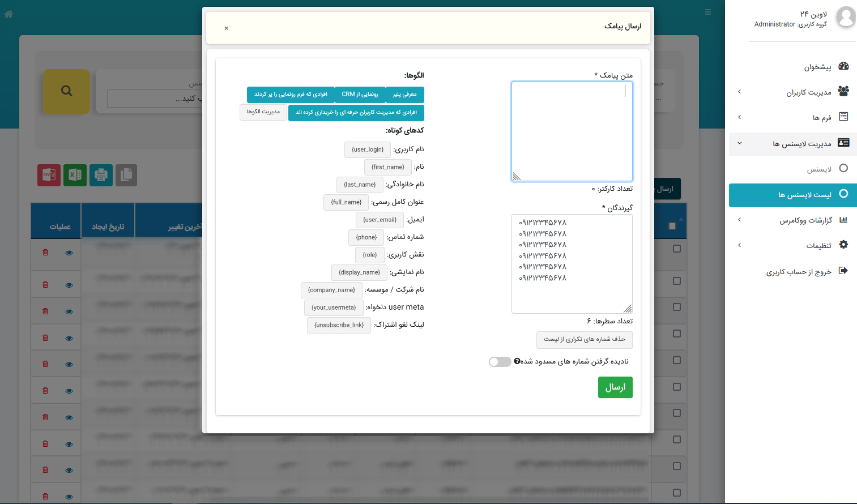Click inside the message text area

click(x=572, y=130)
